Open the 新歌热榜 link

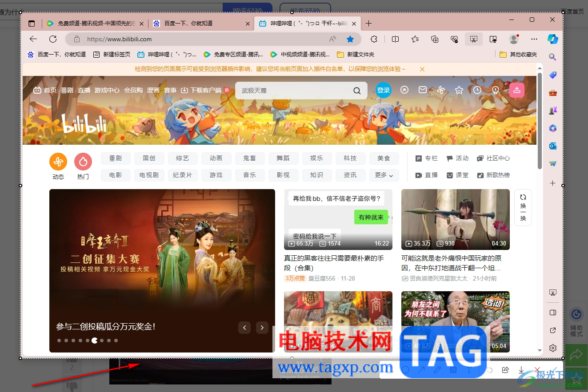point(493,175)
